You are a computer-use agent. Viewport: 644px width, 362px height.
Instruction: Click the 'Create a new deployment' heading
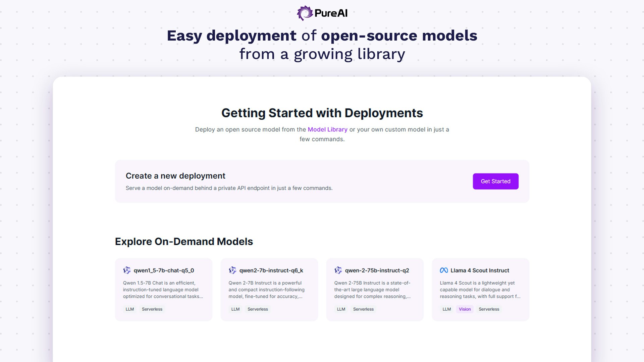click(x=175, y=176)
